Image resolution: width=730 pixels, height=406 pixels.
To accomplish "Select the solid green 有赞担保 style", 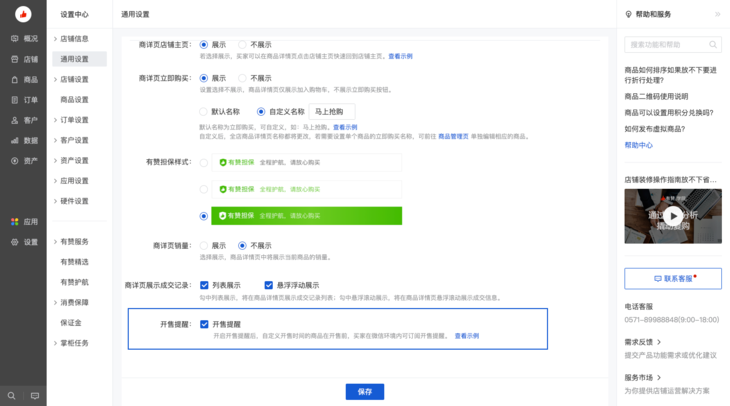I will click(204, 215).
